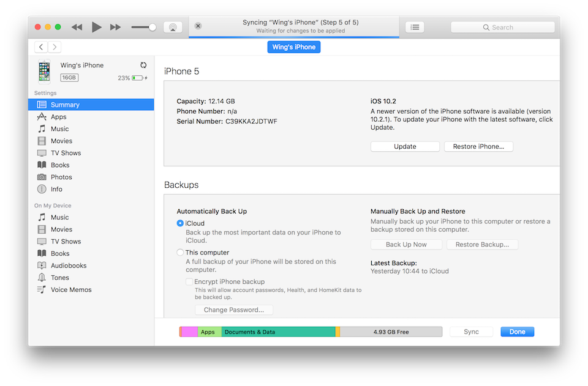588x386 pixels.
Task: Open Photos in Settings sidebar
Action: click(x=91, y=177)
